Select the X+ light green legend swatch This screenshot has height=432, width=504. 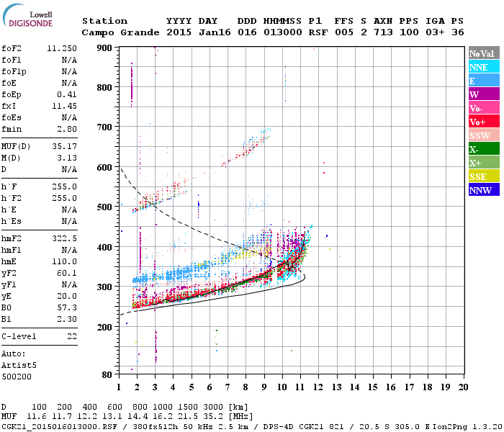click(x=484, y=162)
